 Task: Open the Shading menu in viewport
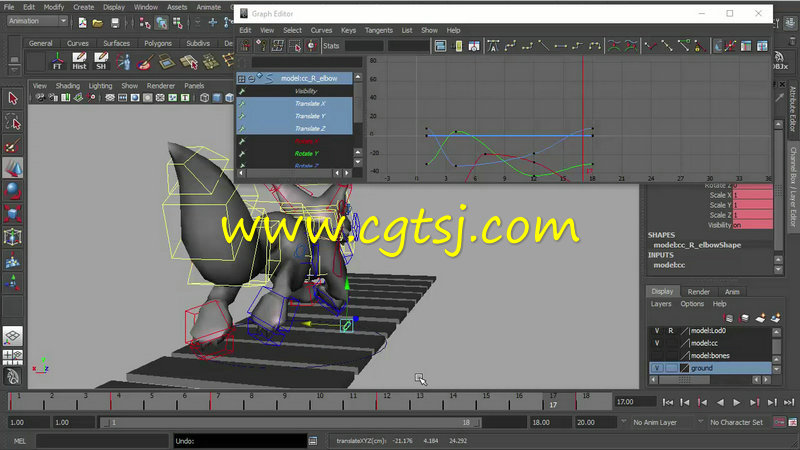click(x=67, y=86)
